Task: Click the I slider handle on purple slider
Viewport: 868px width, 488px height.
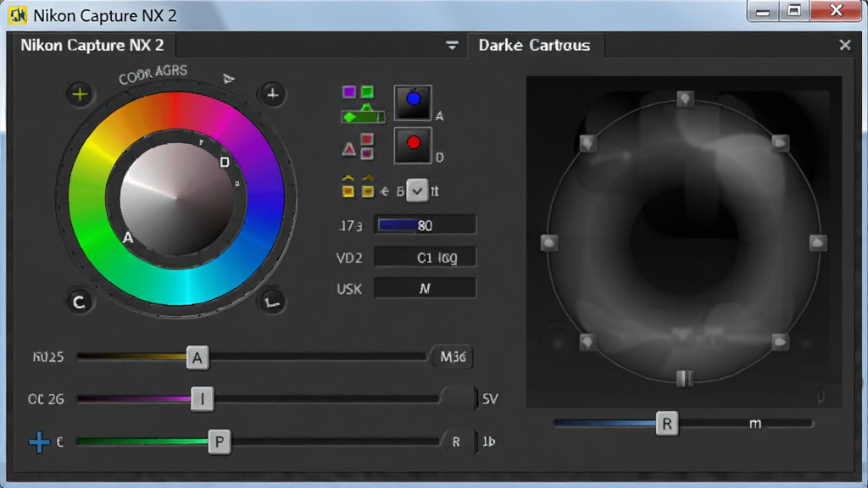Action: 202,399
